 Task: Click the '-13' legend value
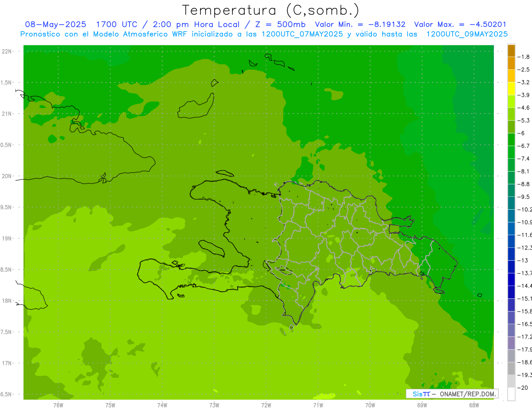523,260
